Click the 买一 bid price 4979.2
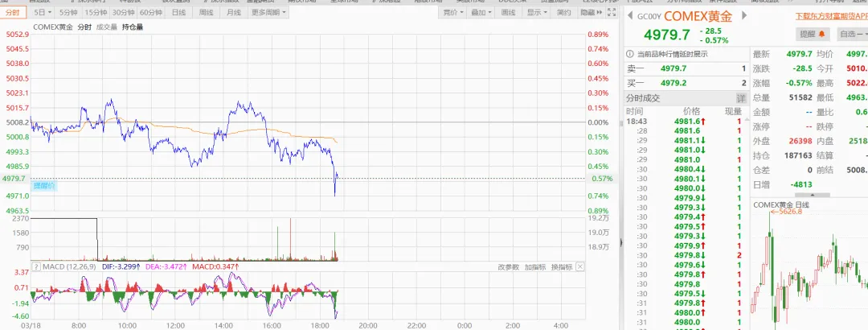 674,83
